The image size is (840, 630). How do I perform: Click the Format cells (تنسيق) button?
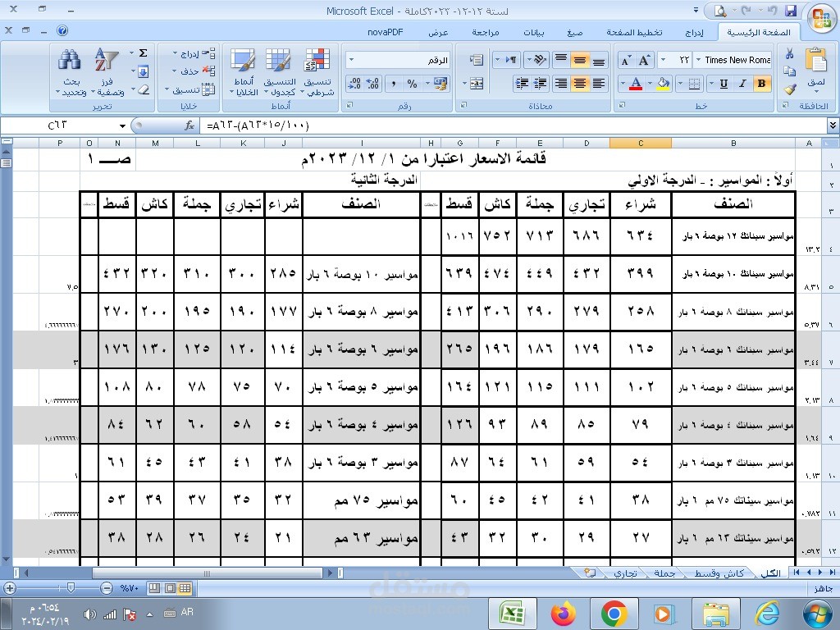click(190, 89)
